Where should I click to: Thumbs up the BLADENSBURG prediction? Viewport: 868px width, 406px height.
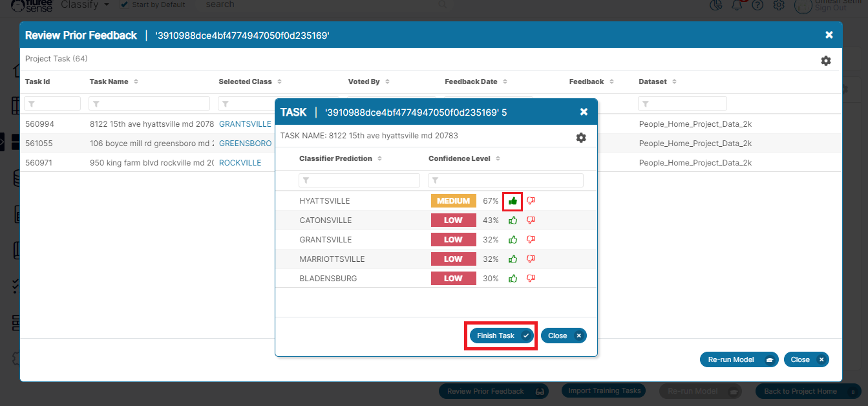pos(513,279)
